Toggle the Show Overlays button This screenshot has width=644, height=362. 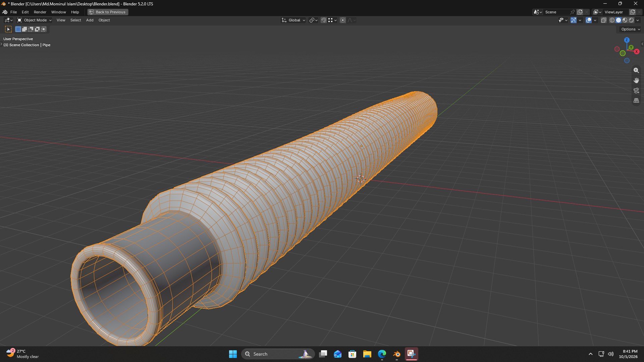point(589,20)
